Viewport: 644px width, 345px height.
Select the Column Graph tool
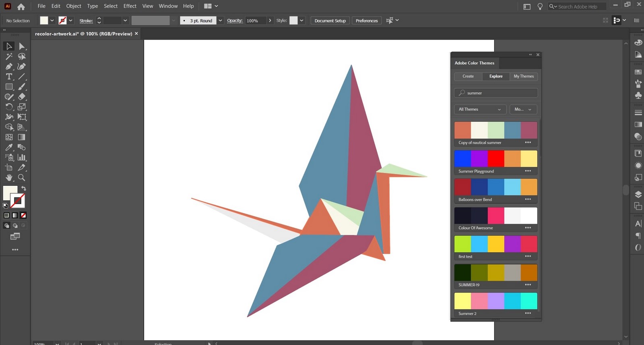22,157
